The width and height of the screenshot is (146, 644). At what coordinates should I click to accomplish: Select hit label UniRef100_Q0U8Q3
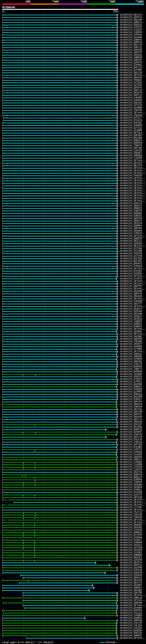pyautogui.click(x=131, y=374)
